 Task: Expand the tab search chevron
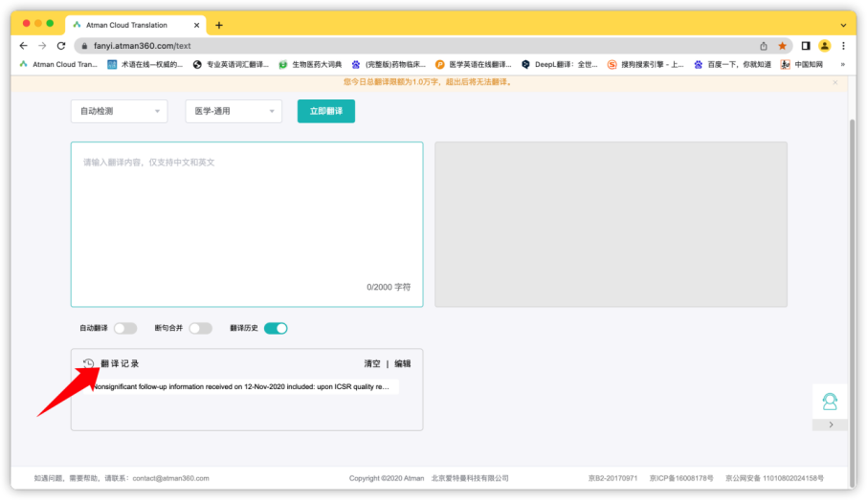843,26
